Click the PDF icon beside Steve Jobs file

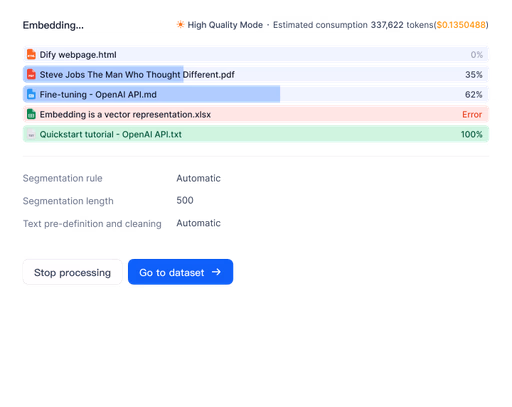31,74
